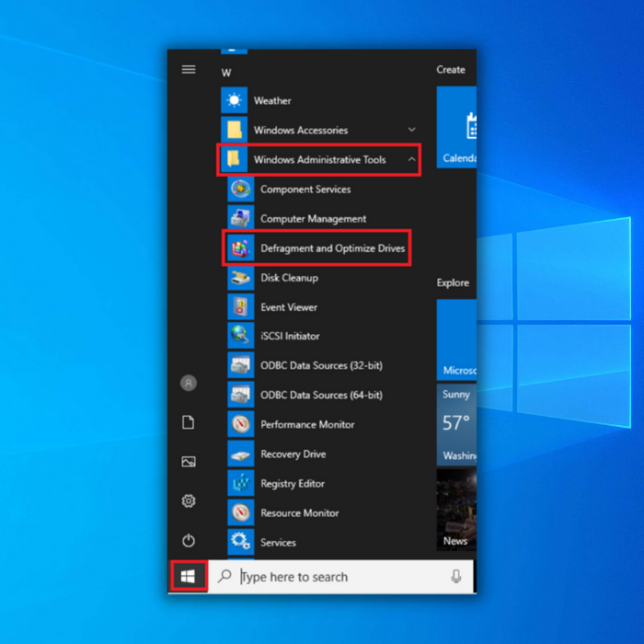
Task: Open Resource Monitor by its label
Action: coord(299,513)
